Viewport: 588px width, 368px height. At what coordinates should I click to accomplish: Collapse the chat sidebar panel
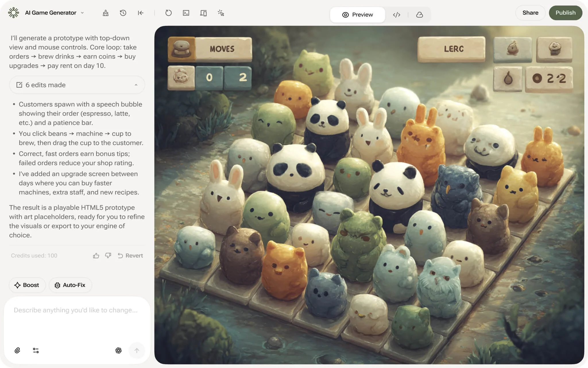click(x=140, y=13)
